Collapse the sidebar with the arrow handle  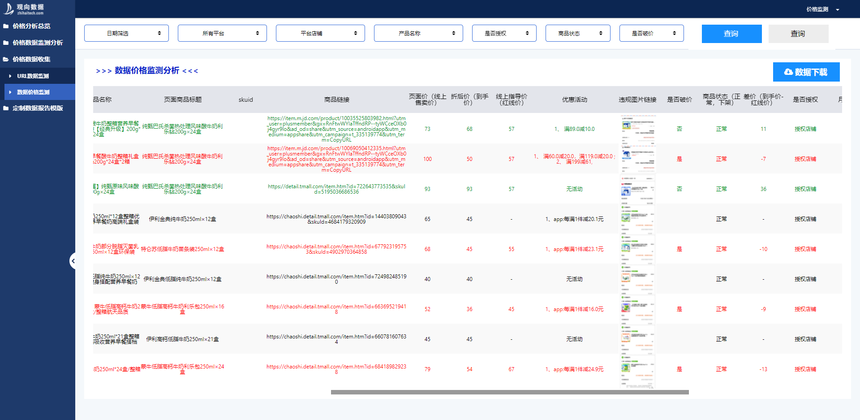click(x=73, y=261)
